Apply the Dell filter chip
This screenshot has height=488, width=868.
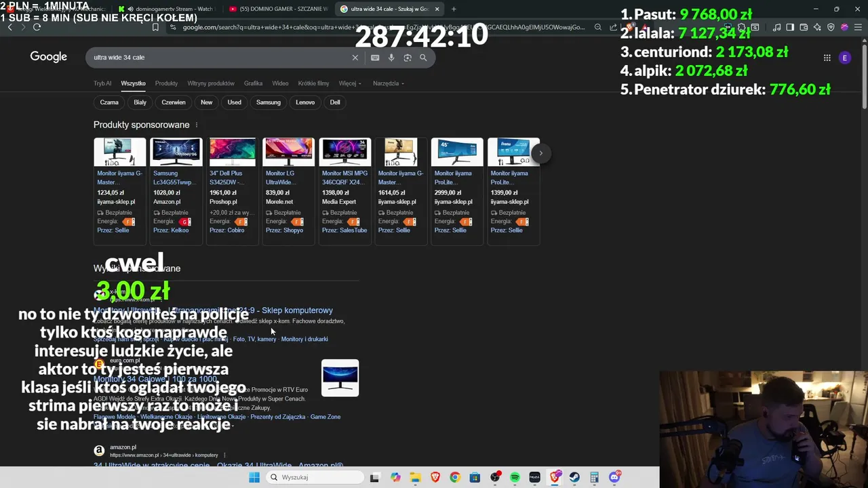click(x=335, y=102)
